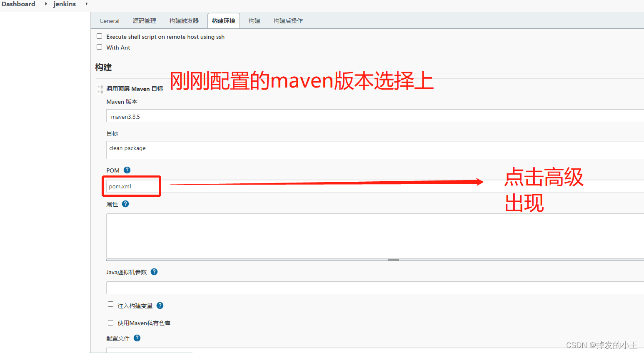Grab the drag handle of 调用顶层 Maven 目标

pyautogui.click(x=100, y=89)
